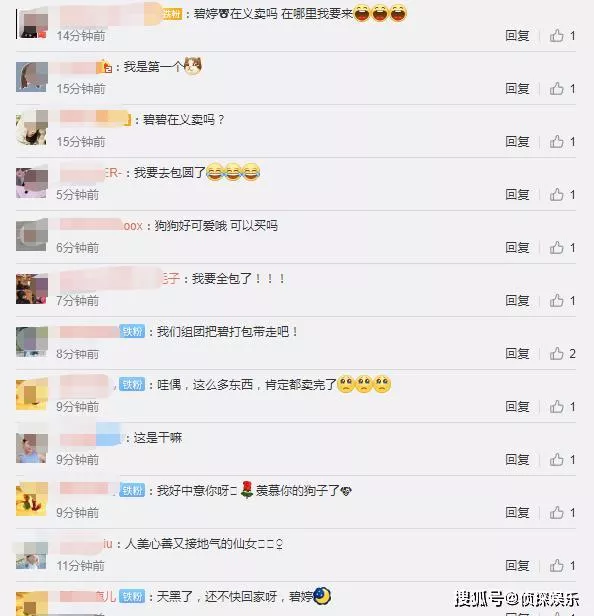The height and width of the screenshot is (616, 594).
Task: Reply to '我好中意你呀' comment
Action: click(x=517, y=513)
